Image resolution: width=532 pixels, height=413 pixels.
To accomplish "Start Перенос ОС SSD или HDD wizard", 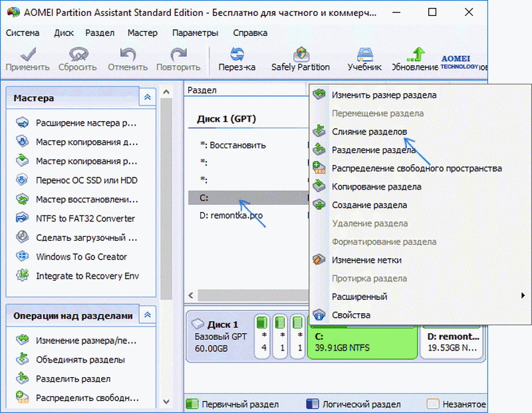I will point(86,180).
